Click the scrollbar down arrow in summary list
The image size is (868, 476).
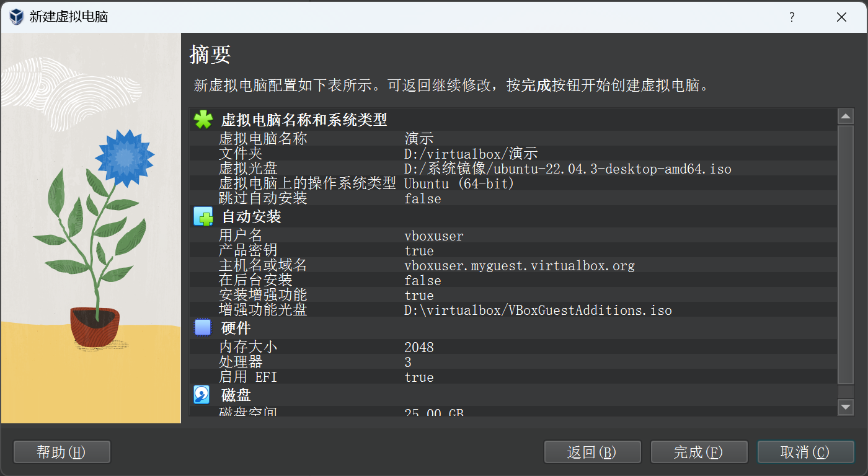[846, 407]
